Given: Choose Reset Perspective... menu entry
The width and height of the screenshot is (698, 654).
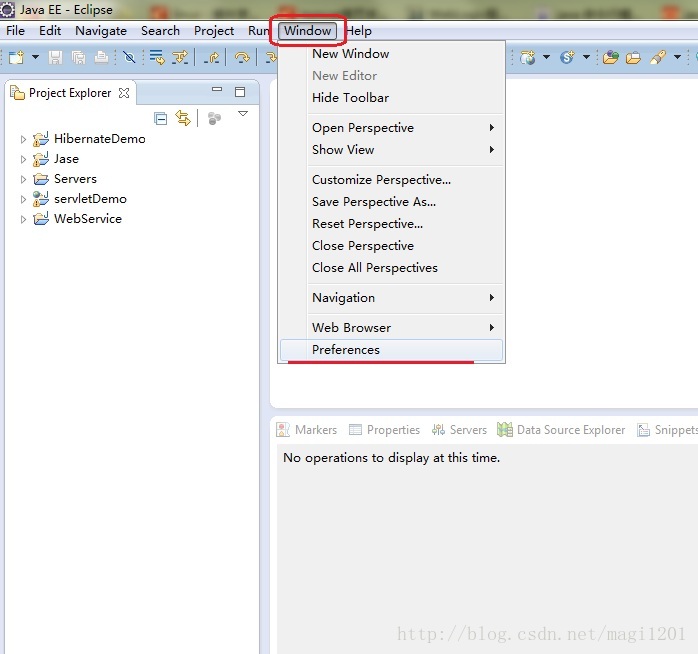Looking at the screenshot, I should pyautogui.click(x=391, y=224).
